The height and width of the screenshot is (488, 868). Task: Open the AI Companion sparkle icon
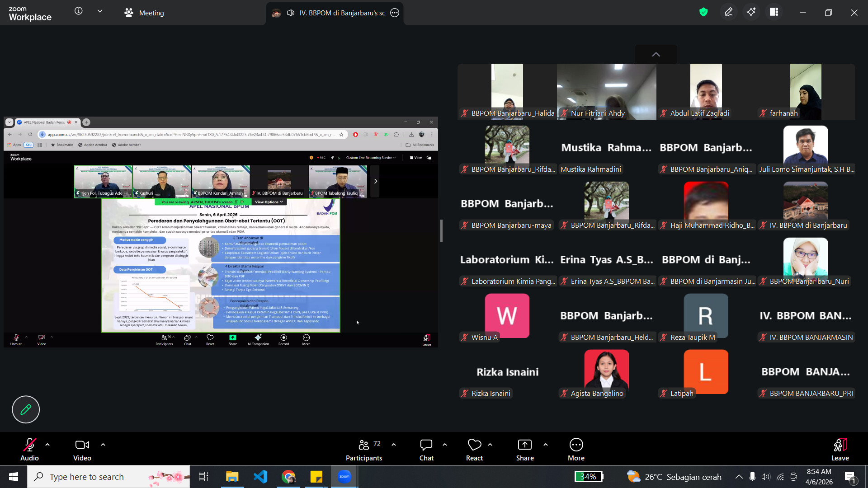tap(751, 13)
